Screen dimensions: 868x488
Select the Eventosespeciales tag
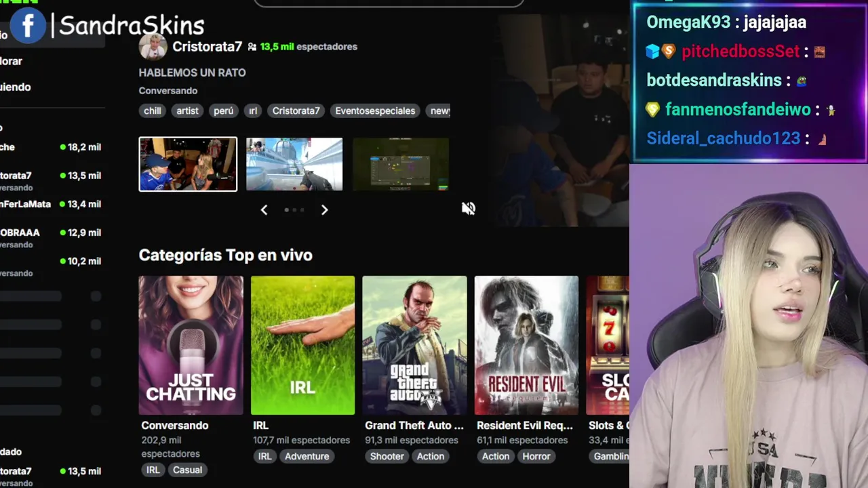point(375,110)
